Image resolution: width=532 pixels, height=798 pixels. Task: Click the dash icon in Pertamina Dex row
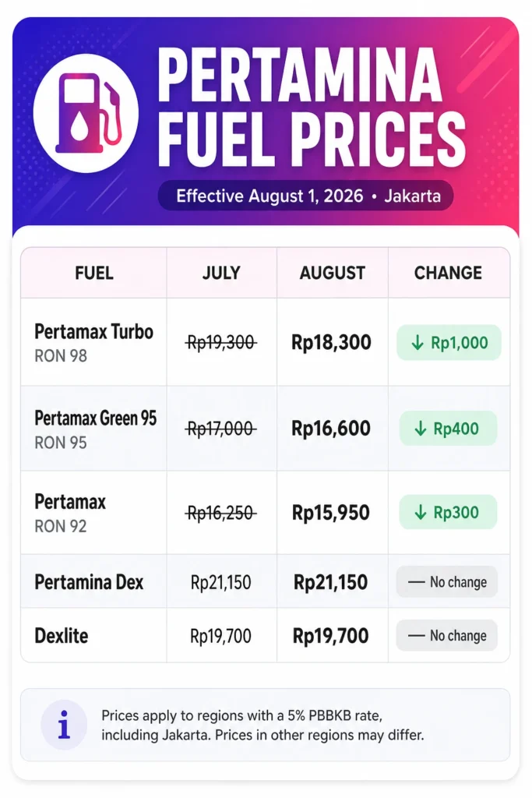click(x=417, y=582)
